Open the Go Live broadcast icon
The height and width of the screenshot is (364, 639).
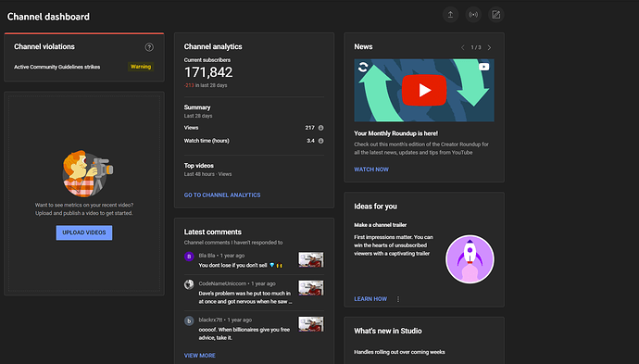point(473,15)
